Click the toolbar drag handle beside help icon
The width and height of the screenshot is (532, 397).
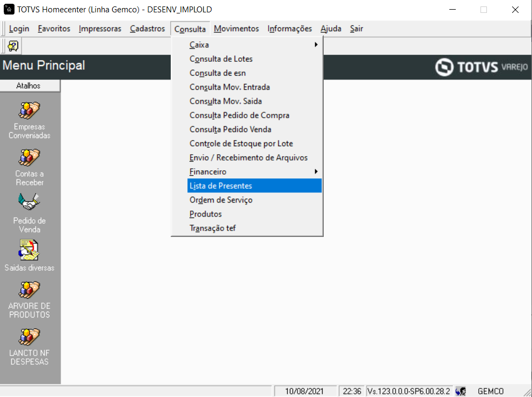[4, 46]
